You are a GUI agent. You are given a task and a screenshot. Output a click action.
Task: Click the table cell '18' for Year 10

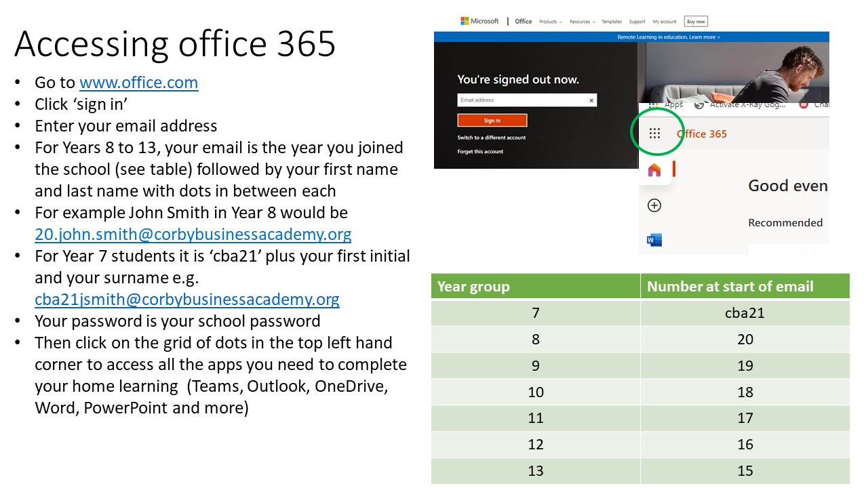click(x=745, y=392)
